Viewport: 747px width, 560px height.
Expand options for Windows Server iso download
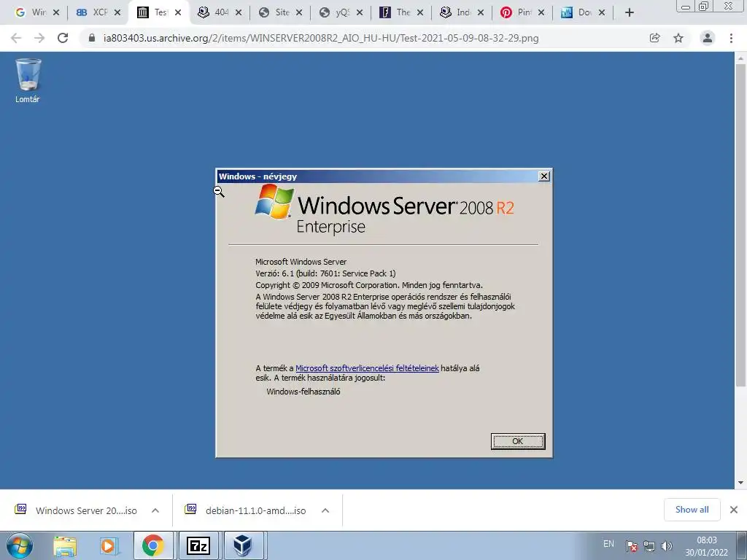pos(155,510)
